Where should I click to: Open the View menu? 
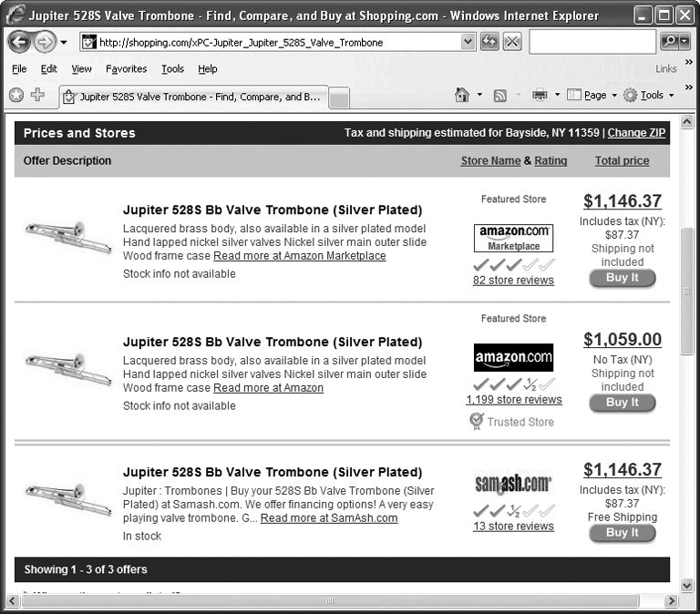tap(81, 68)
